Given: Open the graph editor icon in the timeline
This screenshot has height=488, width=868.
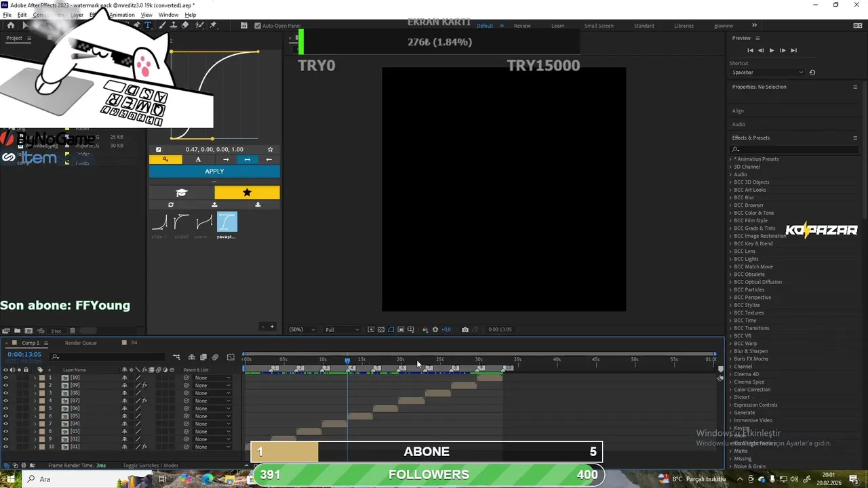Looking at the screenshot, I should [231, 357].
